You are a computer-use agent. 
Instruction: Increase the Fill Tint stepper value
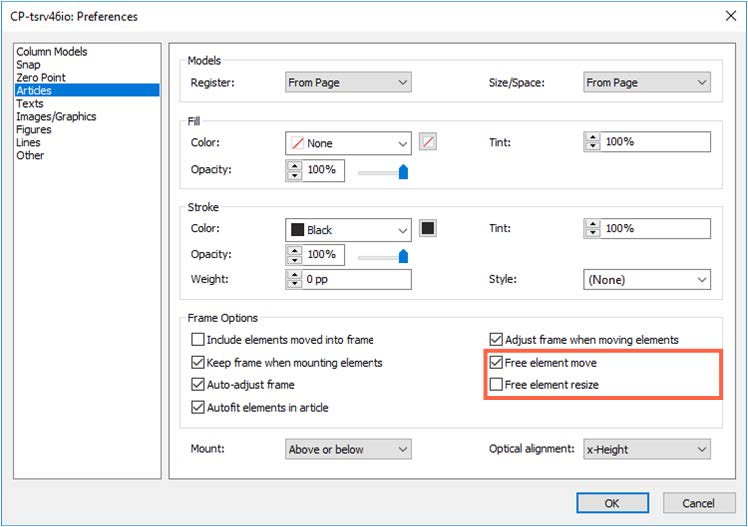[x=593, y=138]
